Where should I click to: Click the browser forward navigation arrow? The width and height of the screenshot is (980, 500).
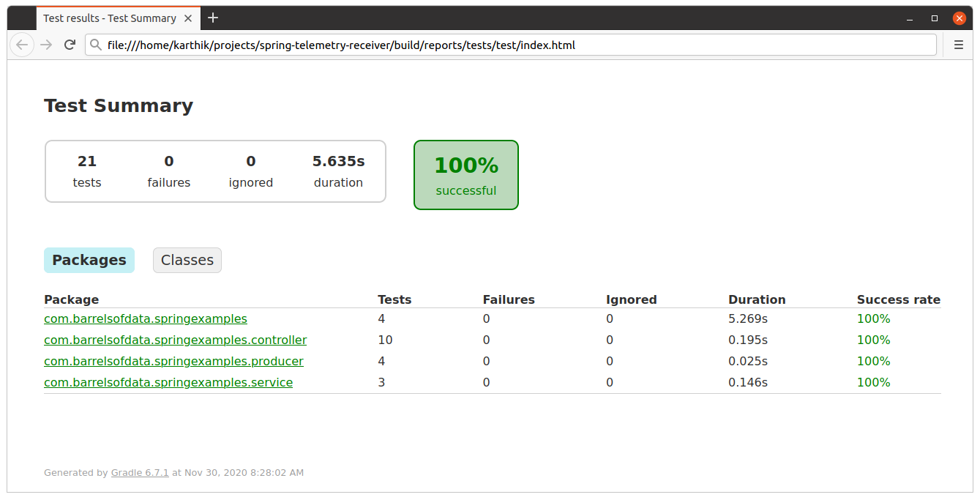46,45
